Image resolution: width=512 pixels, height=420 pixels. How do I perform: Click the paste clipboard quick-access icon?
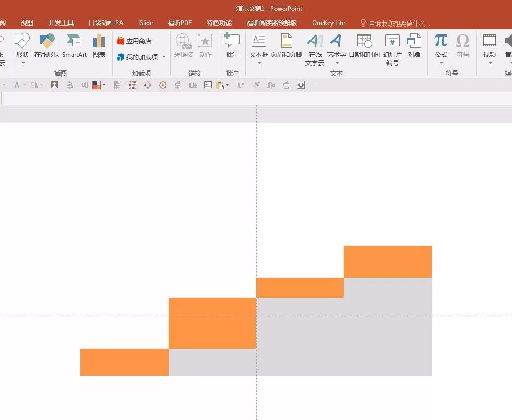[220, 85]
